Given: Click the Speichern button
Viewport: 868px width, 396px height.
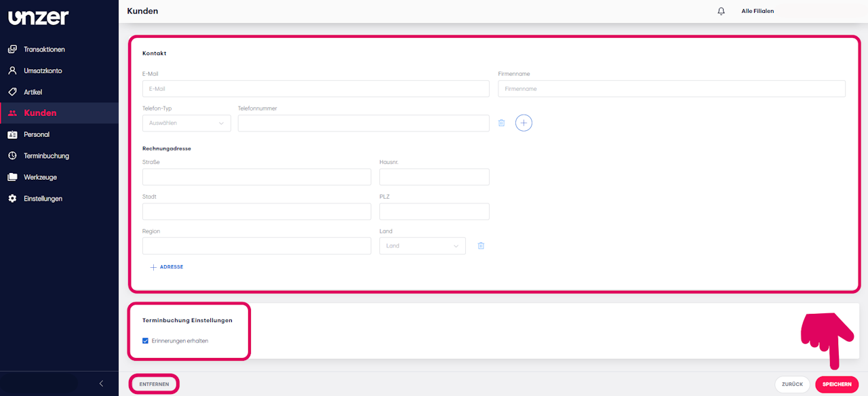Looking at the screenshot, I should [x=837, y=384].
